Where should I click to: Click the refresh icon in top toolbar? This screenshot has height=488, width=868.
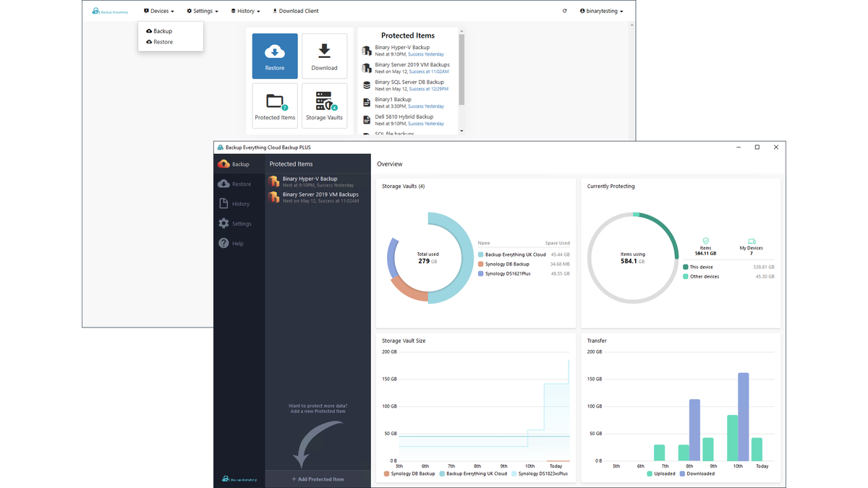[564, 11]
